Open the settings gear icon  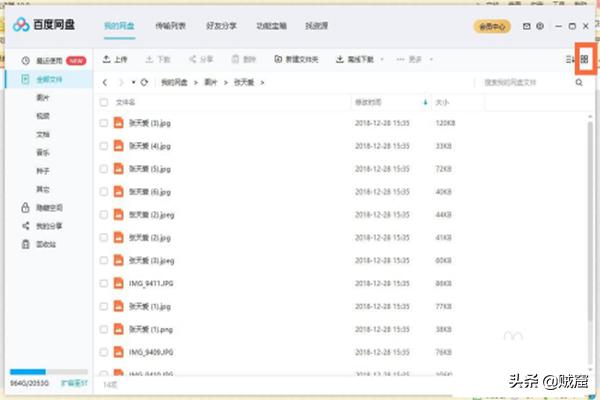pyautogui.click(x=540, y=24)
